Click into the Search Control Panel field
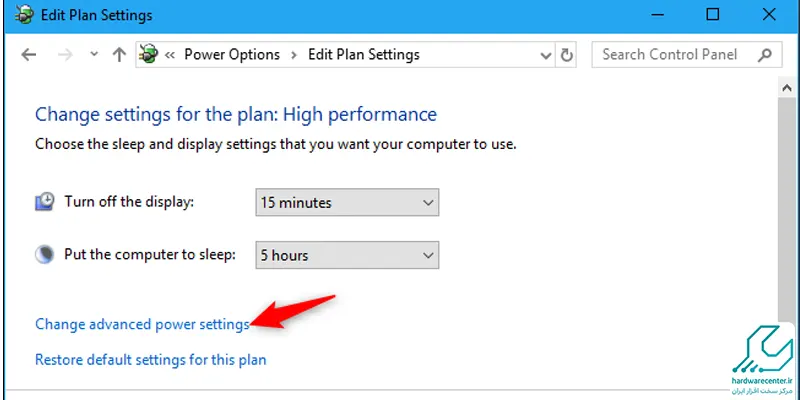The width and height of the screenshot is (800, 400). point(687,55)
